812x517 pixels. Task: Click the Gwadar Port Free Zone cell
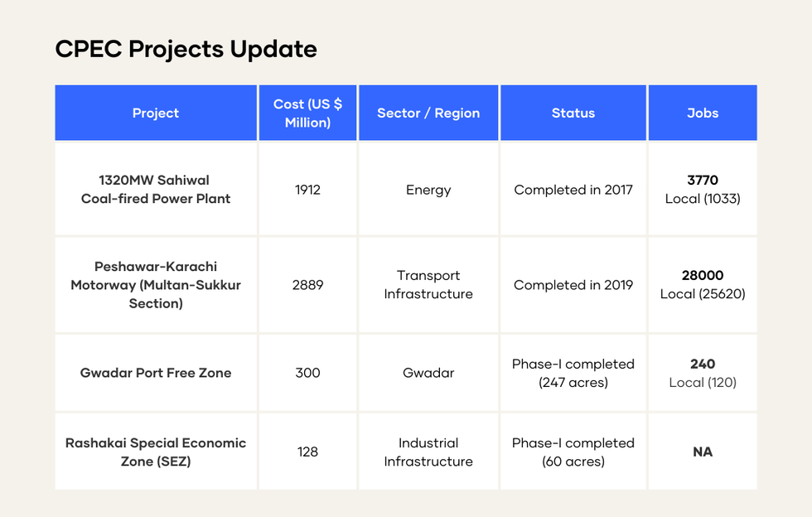click(156, 373)
